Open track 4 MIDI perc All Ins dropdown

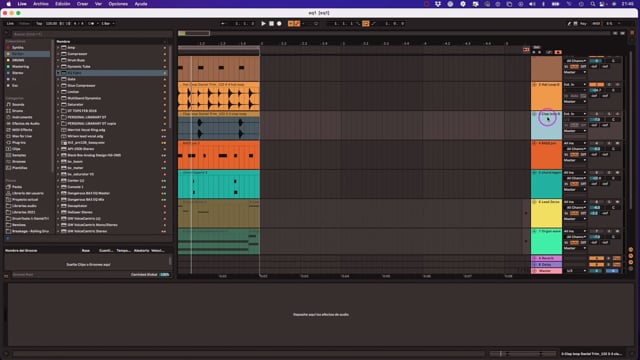(x=575, y=143)
